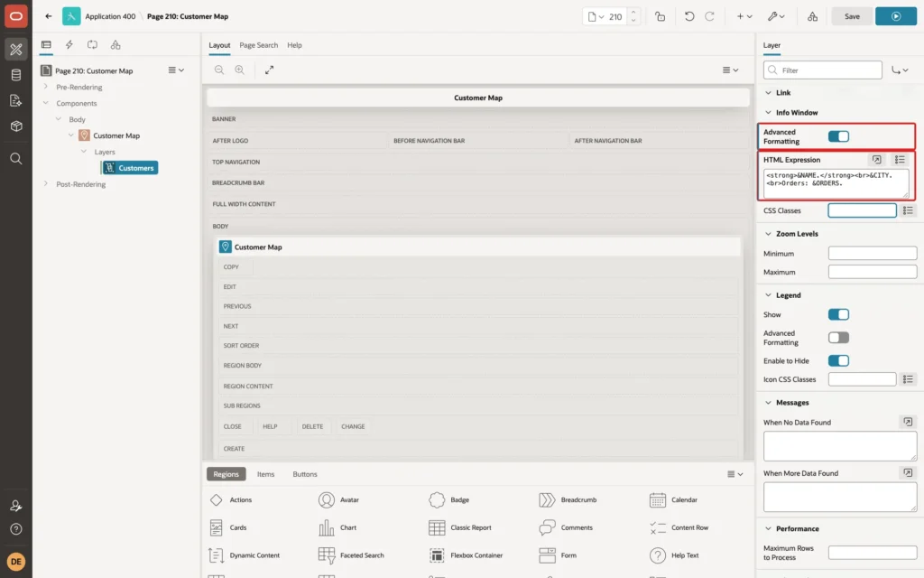Viewport: 924px width, 578px height.
Task: Collapse the Legend section
Action: (x=768, y=295)
